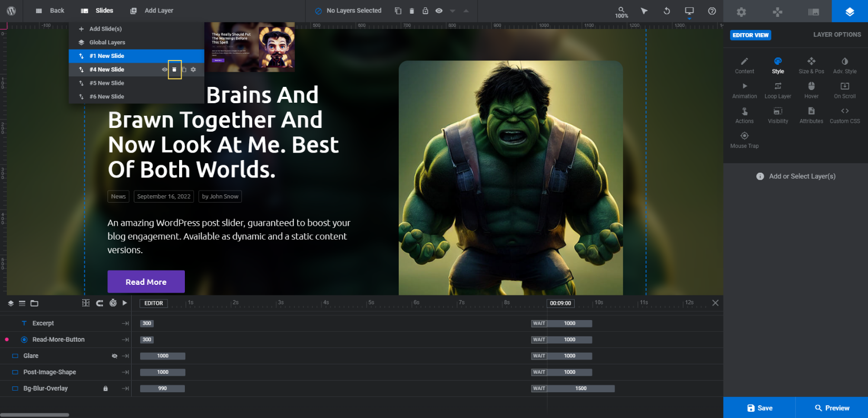Move layer up with the up arrow
Image resolution: width=868 pixels, height=418 pixels.
click(466, 11)
